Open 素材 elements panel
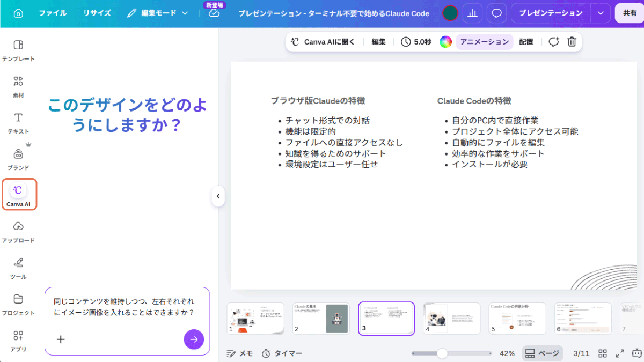This screenshot has width=644, height=362. pos(18,87)
